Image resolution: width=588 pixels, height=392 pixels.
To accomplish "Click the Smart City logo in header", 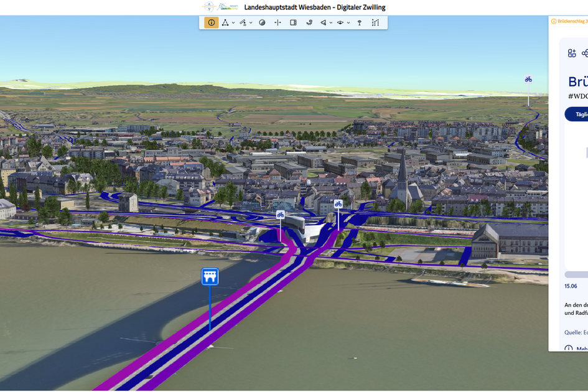I will click(228, 7).
